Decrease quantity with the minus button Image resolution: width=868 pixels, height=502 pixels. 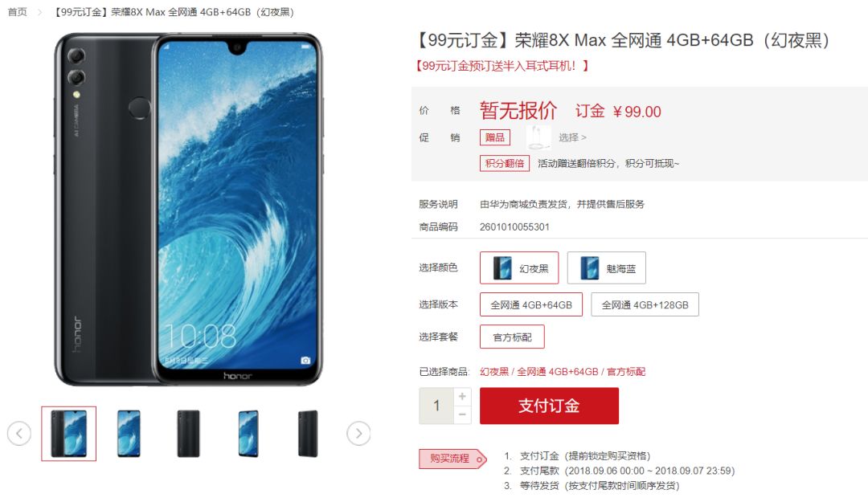462,414
